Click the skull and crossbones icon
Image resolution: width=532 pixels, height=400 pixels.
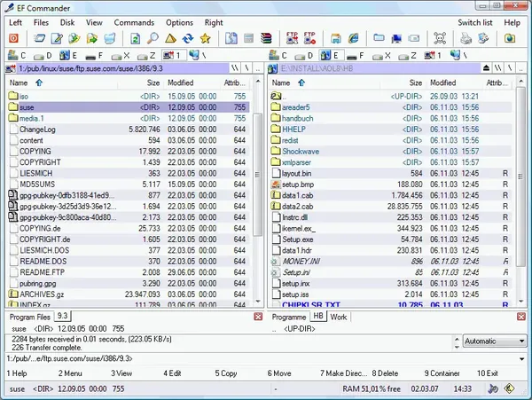point(440,38)
